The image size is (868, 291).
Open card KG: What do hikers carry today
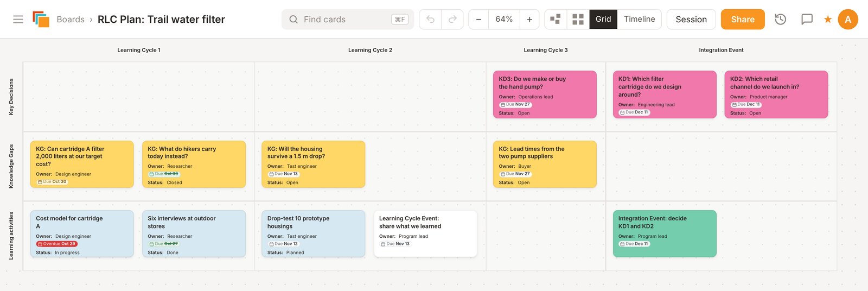(x=194, y=165)
